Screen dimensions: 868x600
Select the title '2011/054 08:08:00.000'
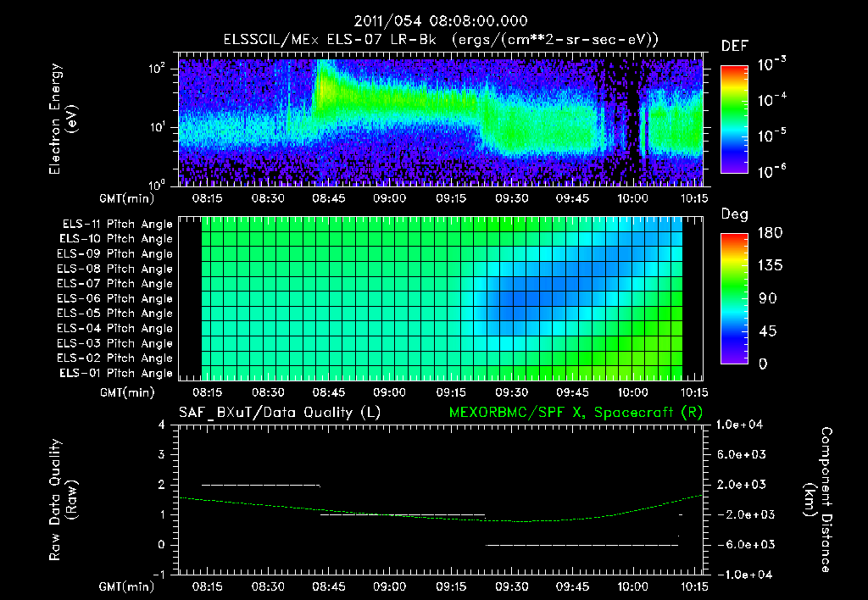tap(441, 21)
